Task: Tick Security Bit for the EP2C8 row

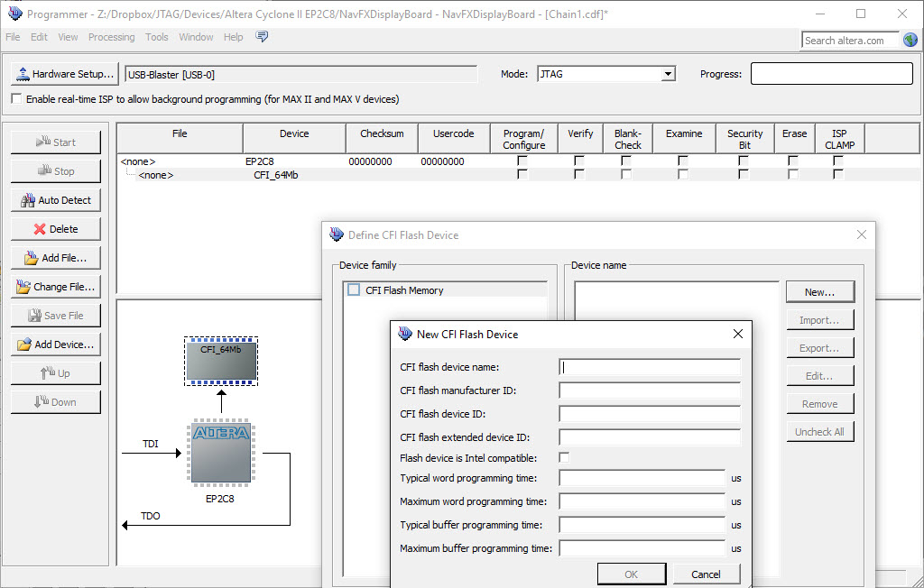Action: 744,161
